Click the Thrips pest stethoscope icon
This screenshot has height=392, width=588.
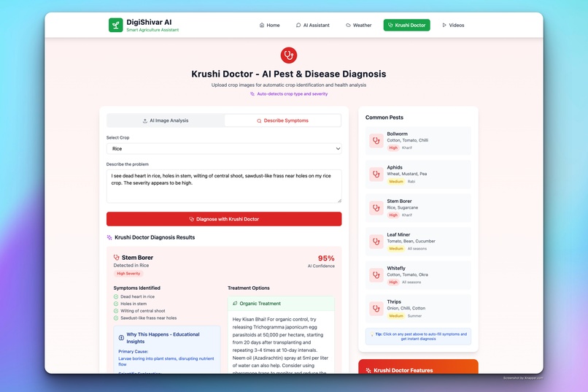[376, 309]
